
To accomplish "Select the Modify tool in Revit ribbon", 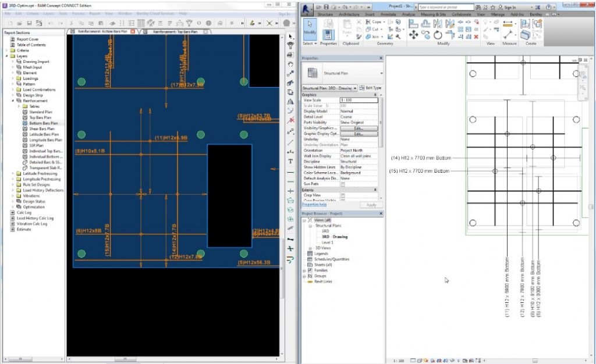I will point(310,28).
